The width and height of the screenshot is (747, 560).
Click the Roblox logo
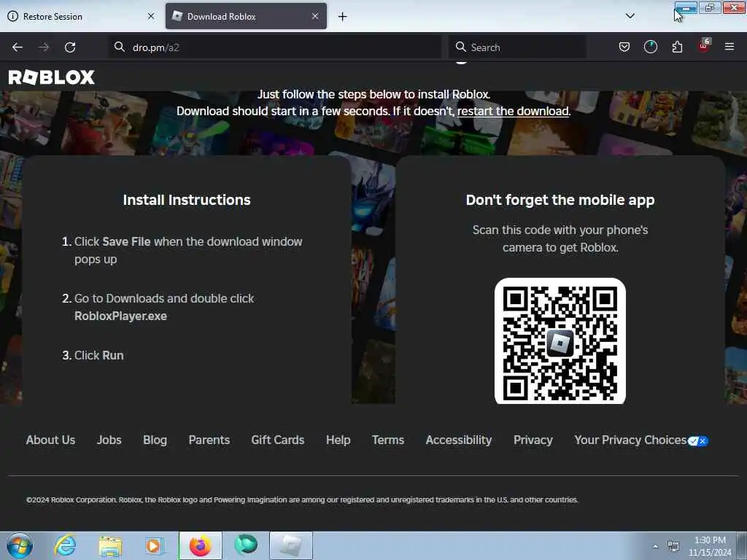pos(52,77)
